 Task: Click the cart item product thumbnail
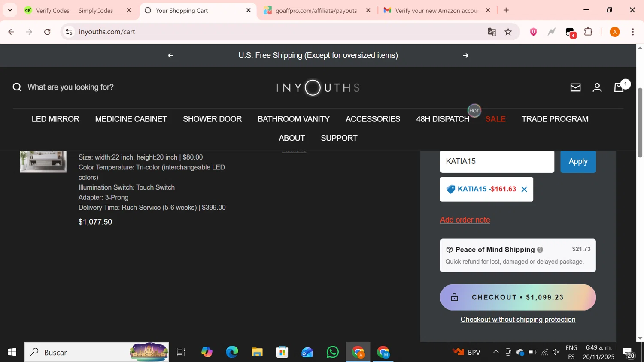(43, 162)
